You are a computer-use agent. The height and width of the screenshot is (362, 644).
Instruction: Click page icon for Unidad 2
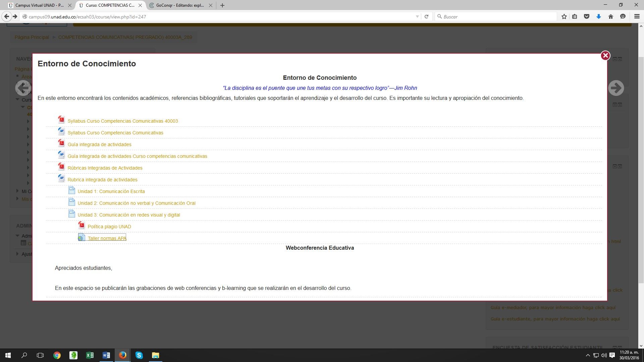[x=71, y=202]
